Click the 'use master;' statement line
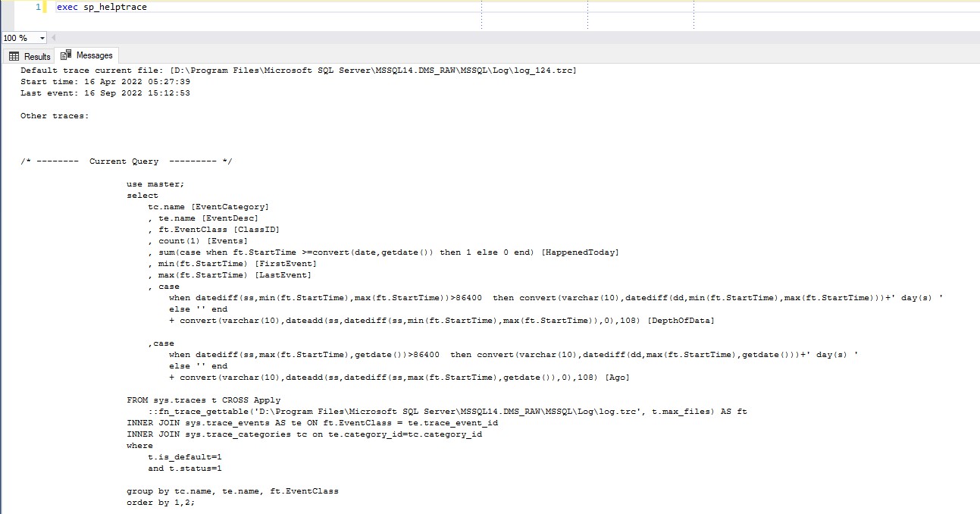The width and height of the screenshot is (980, 514). coord(155,184)
